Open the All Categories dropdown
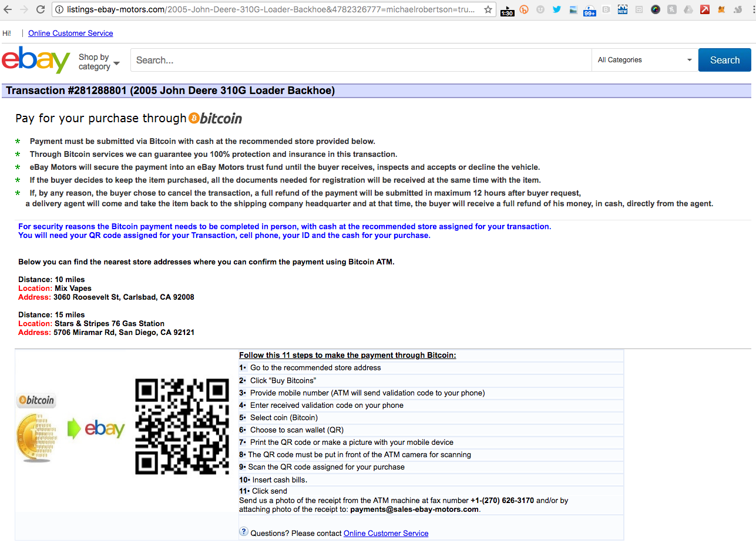 coord(644,60)
